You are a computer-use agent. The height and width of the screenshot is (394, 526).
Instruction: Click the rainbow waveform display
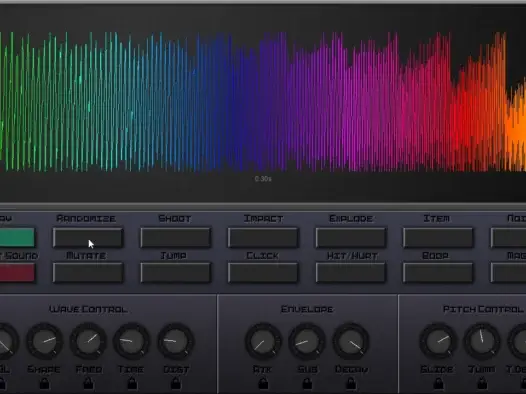tap(263, 102)
